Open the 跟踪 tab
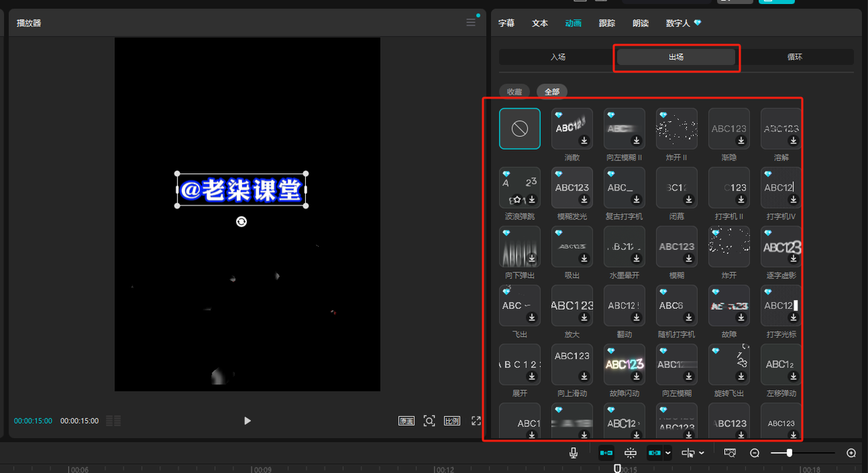868x473 pixels. pyautogui.click(x=607, y=23)
